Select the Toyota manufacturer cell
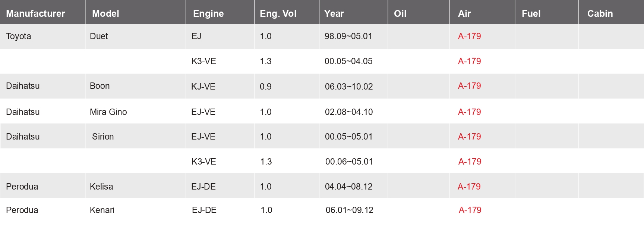The image size is (644, 225). tap(19, 37)
